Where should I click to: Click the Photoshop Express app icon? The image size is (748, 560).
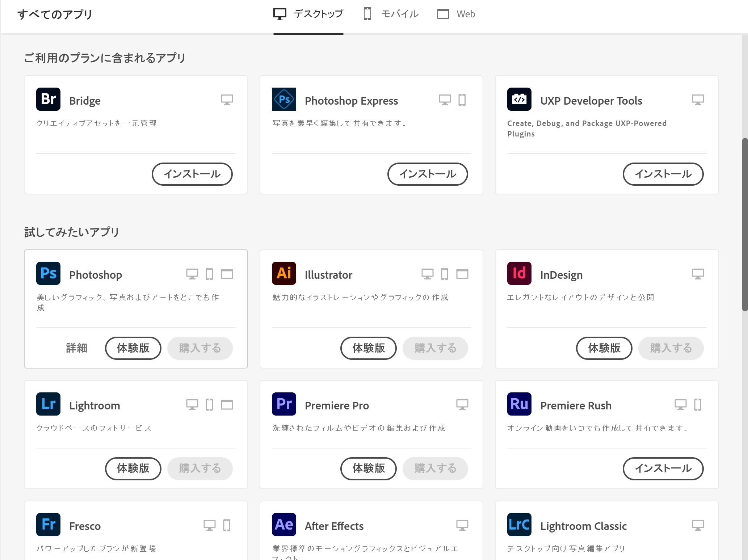click(x=284, y=99)
